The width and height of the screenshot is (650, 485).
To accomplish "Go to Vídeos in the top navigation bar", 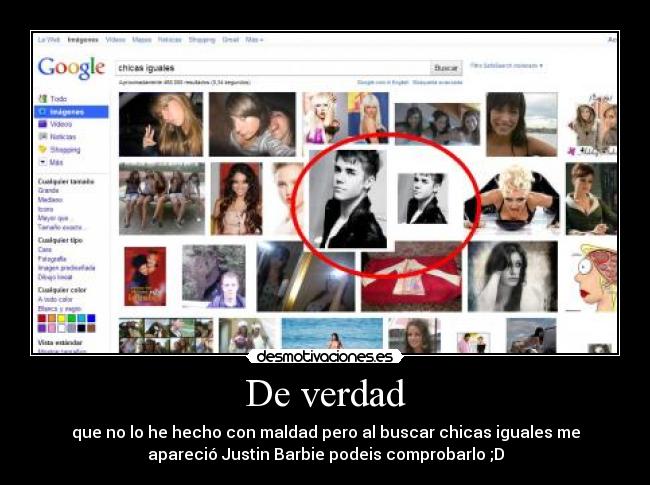I will point(115,40).
